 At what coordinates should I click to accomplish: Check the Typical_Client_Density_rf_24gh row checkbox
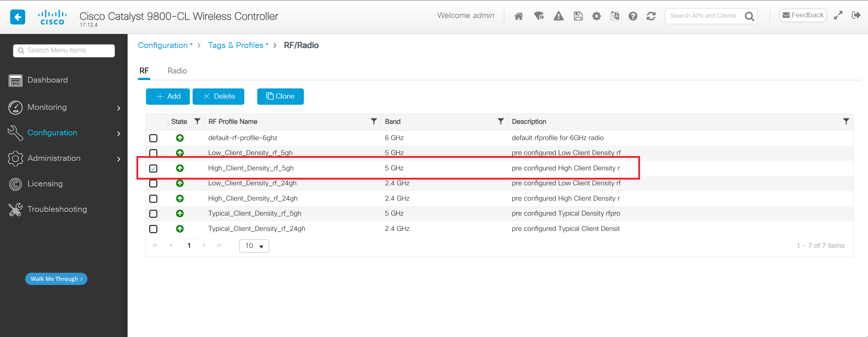click(x=153, y=229)
